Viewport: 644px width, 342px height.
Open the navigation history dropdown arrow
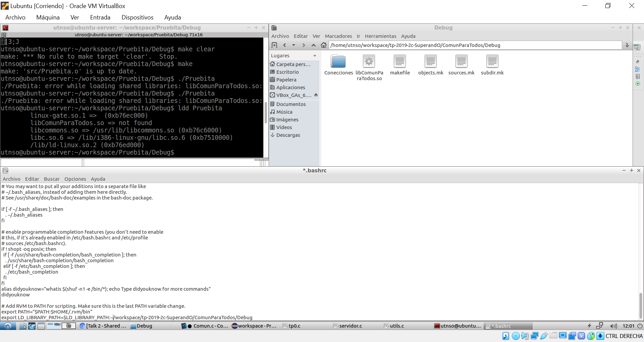[294, 45]
